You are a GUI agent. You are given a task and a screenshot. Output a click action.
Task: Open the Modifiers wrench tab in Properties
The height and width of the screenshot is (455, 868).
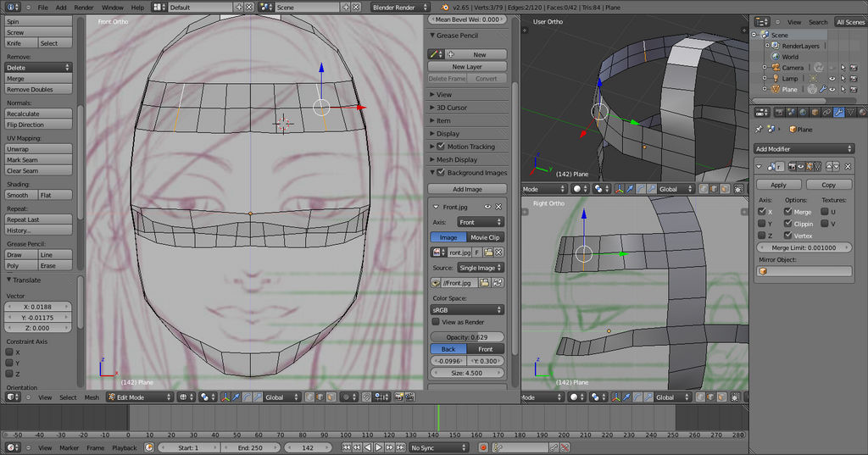(837, 112)
